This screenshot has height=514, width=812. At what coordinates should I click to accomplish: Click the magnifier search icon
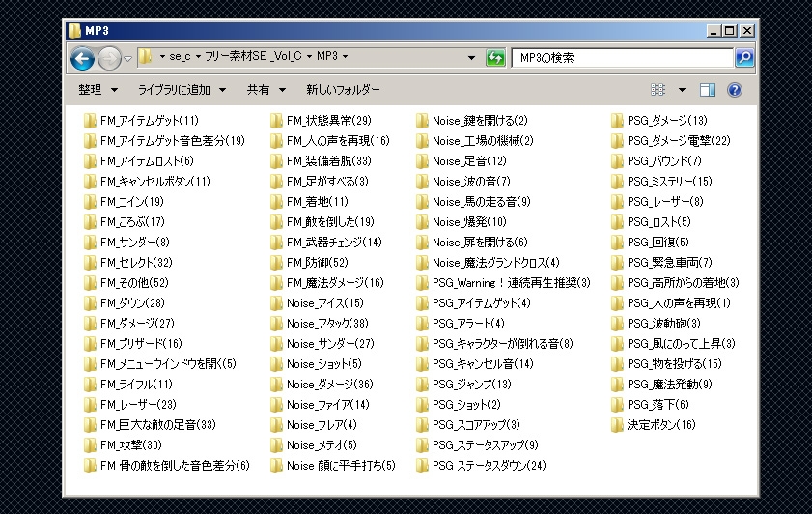point(743,58)
